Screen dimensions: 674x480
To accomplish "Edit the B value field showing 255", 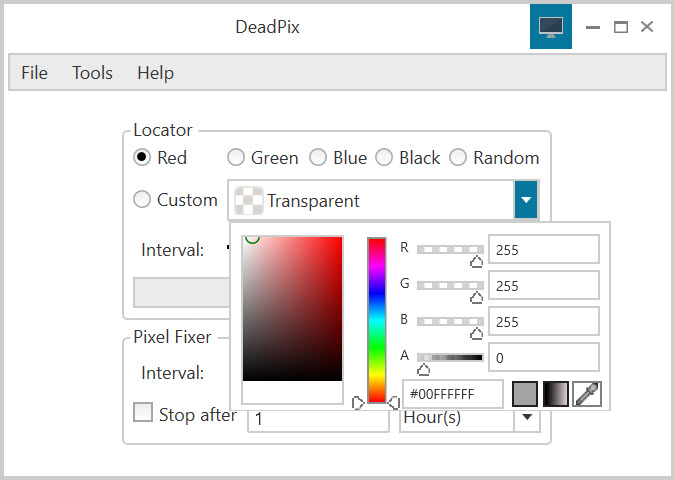I will click(544, 321).
